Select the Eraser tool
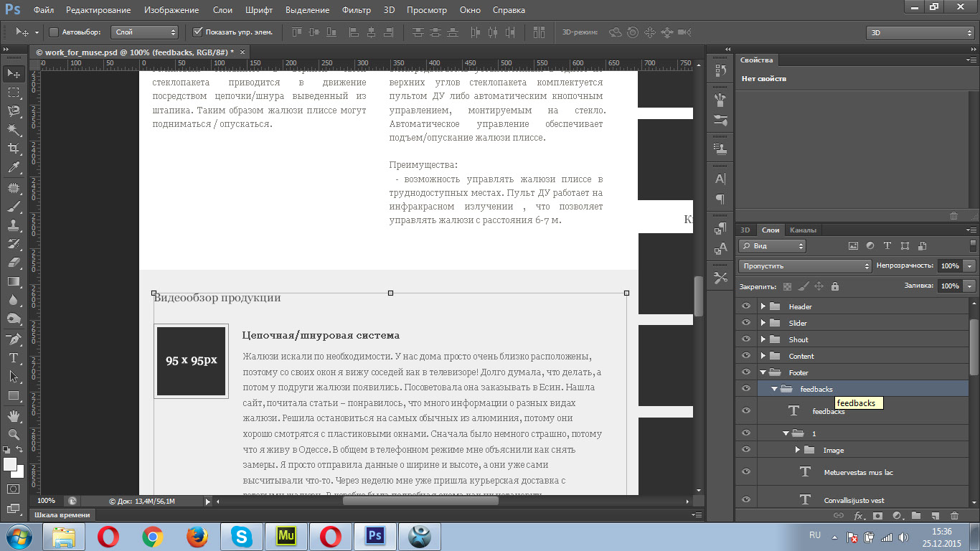This screenshot has width=980, height=551. (14, 263)
